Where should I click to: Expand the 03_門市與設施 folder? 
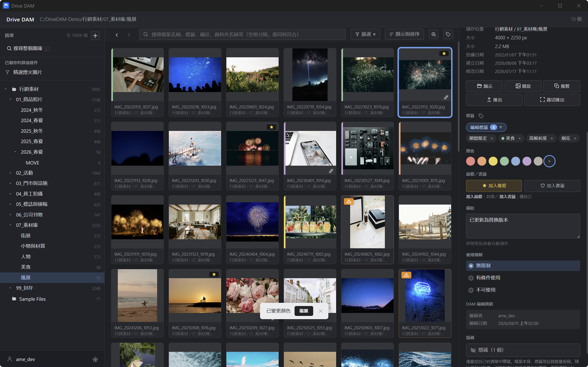tap(10, 184)
